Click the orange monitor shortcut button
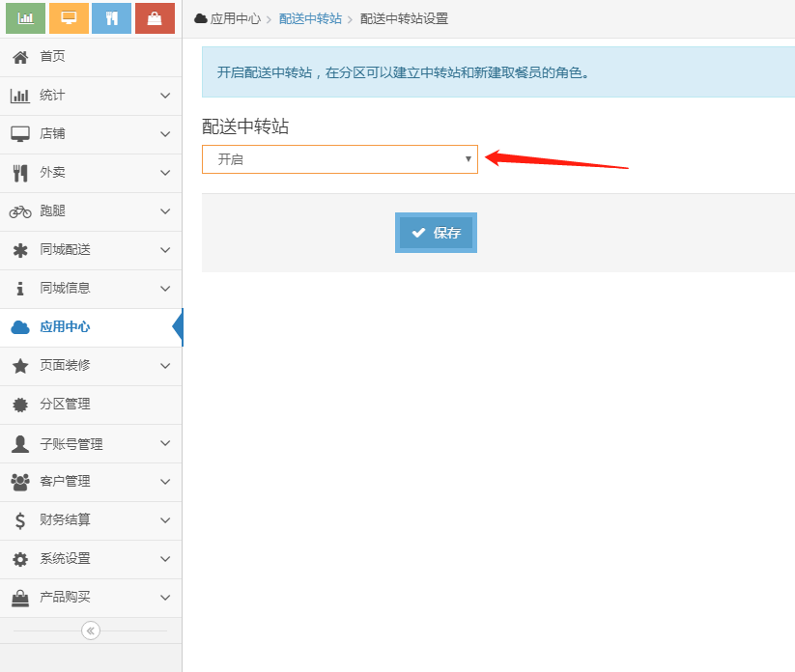795x672 pixels. 69,18
